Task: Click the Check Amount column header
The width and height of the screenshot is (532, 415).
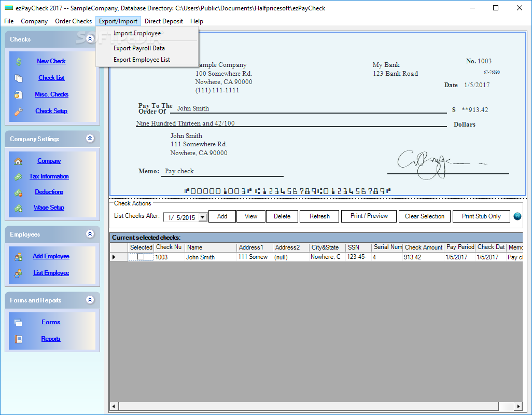Action: (x=424, y=247)
